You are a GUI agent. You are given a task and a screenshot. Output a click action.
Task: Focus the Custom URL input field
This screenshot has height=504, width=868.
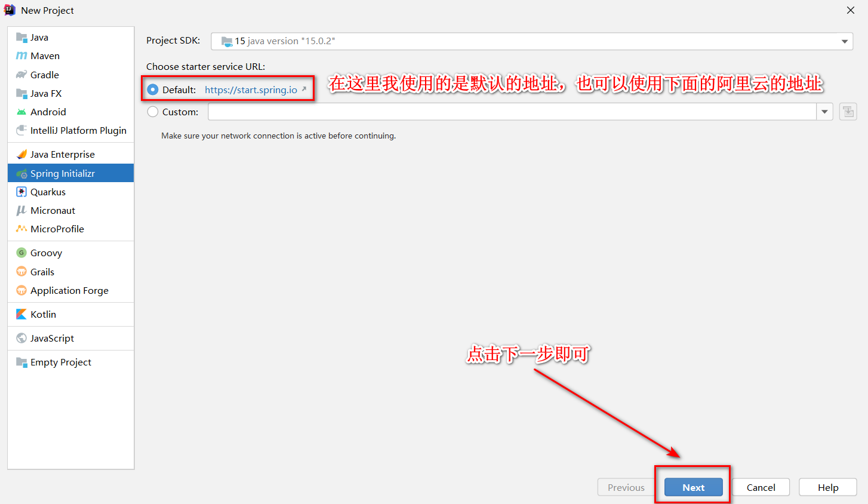(512, 112)
